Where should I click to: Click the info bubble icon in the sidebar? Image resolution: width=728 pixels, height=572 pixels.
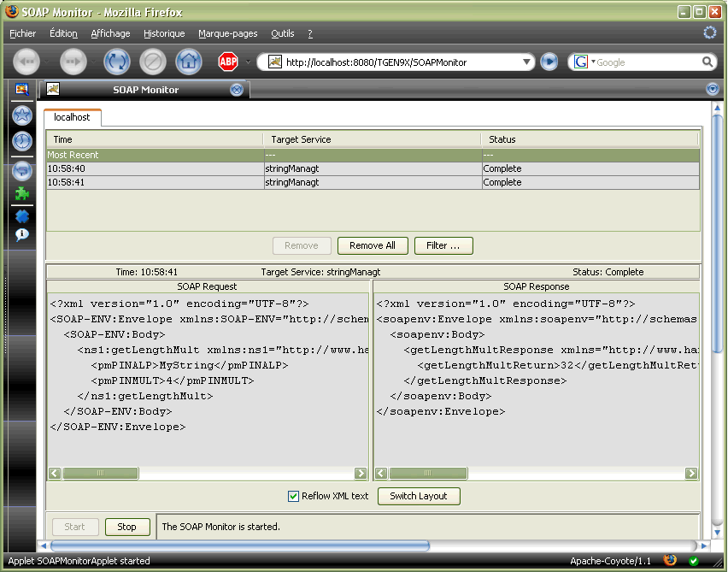[x=22, y=234]
